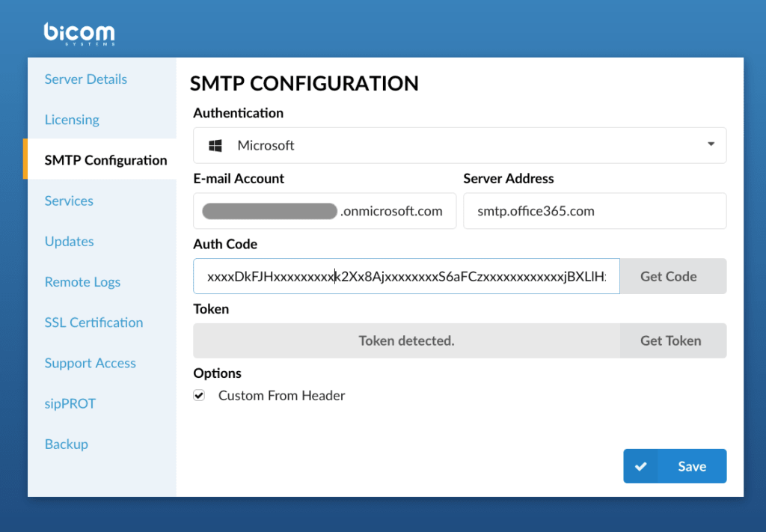Click the 'Token detected.' status field
Image resolution: width=766 pixels, height=532 pixels.
(x=406, y=340)
